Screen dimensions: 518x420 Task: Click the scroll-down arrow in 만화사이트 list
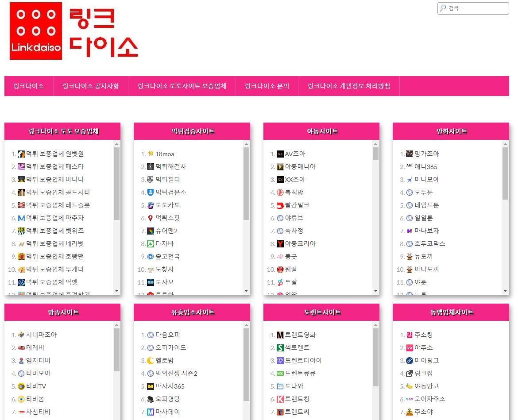[505, 291]
